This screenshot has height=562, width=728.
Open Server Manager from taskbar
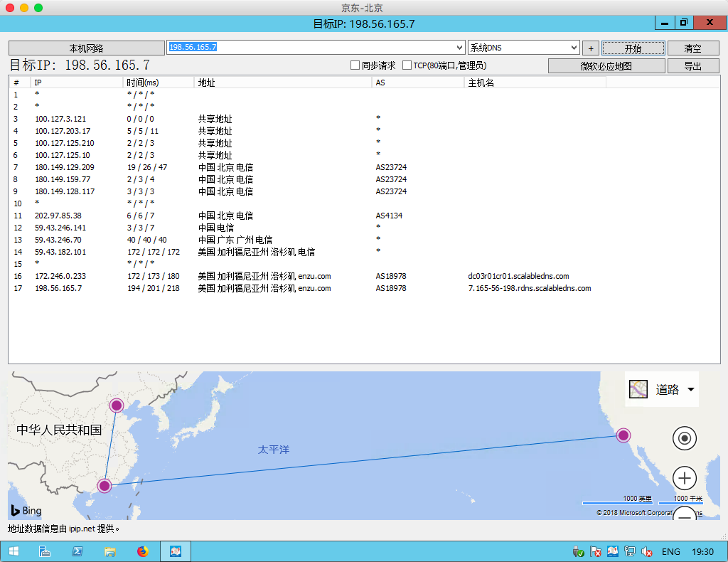pyautogui.click(x=45, y=551)
